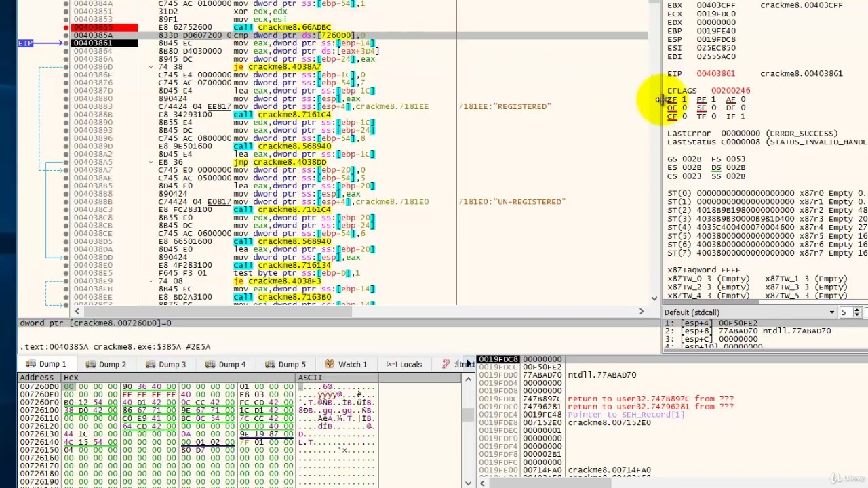Image resolution: width=868 pixels, height=488 pixels.
Task: Click the Address column header in dump
Action: (x=39, y=378)
